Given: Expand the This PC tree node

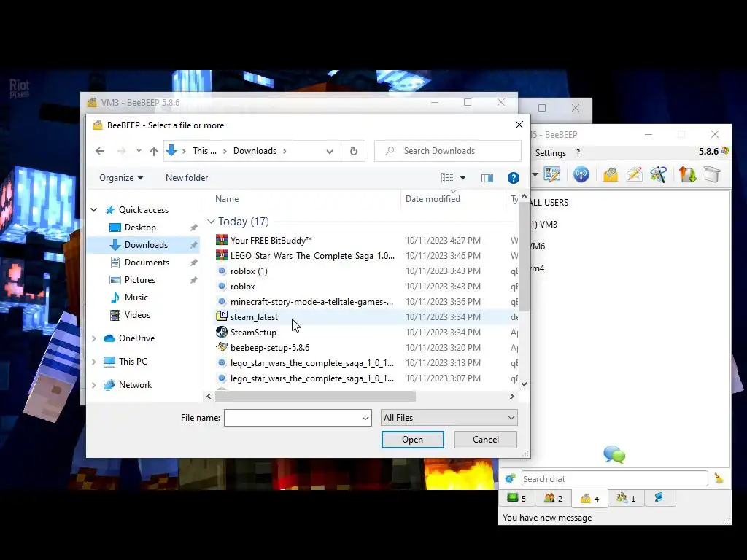Looking at the screenshot, I should (94, 362).
